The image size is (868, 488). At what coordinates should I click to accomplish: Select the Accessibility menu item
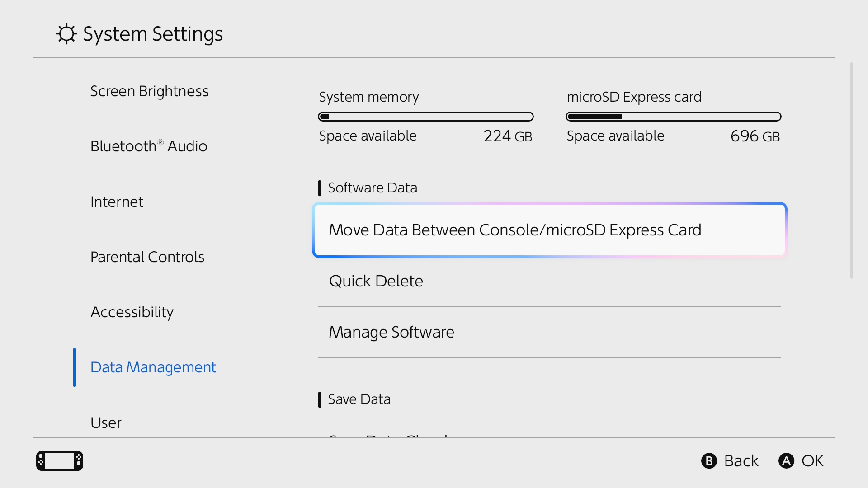132,312
